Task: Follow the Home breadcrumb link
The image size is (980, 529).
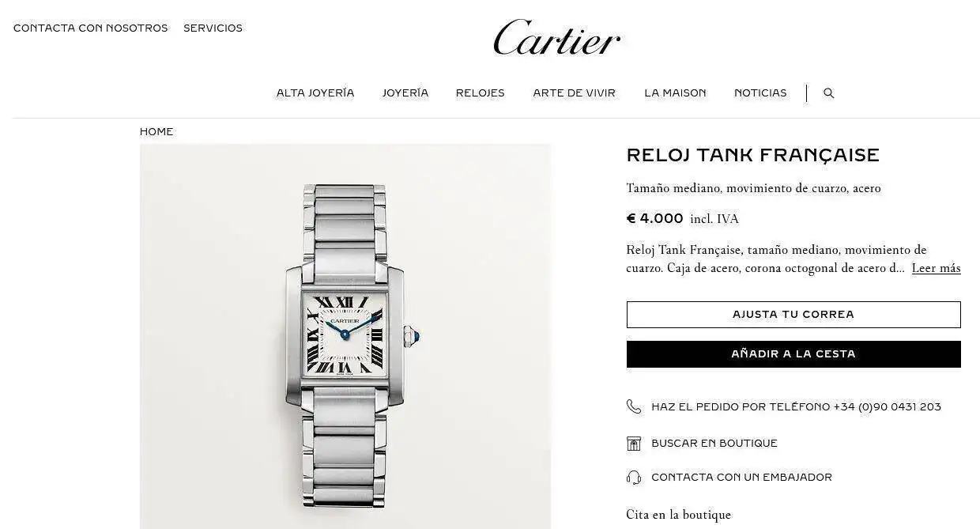Action: [156, 132]
